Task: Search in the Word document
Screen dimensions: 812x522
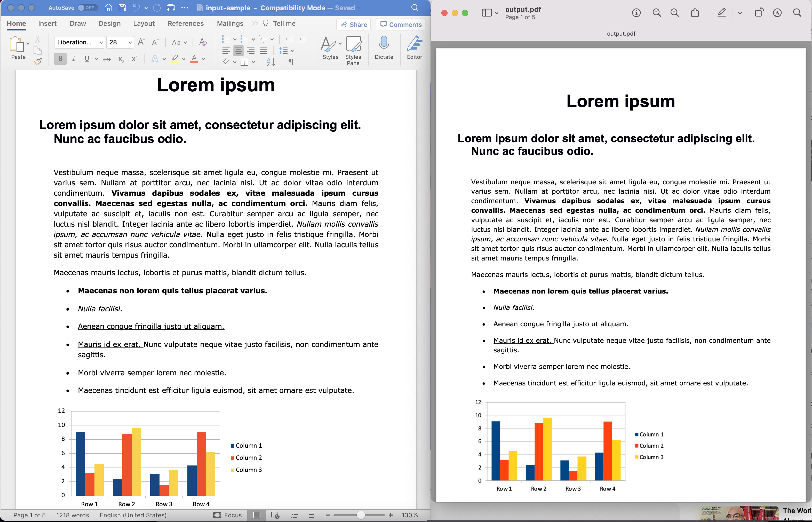Action: click(415, 7)
